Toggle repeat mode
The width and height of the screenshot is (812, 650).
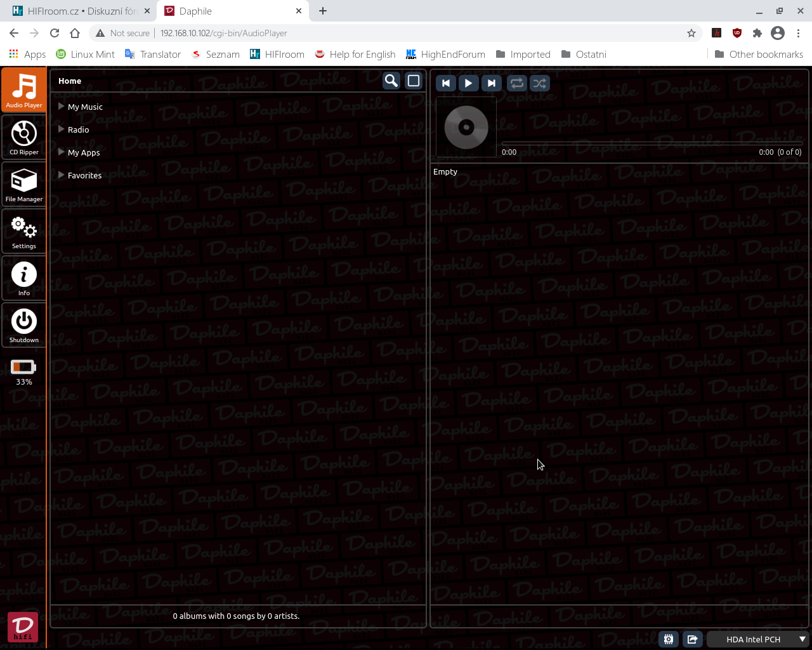coord(517,83)
